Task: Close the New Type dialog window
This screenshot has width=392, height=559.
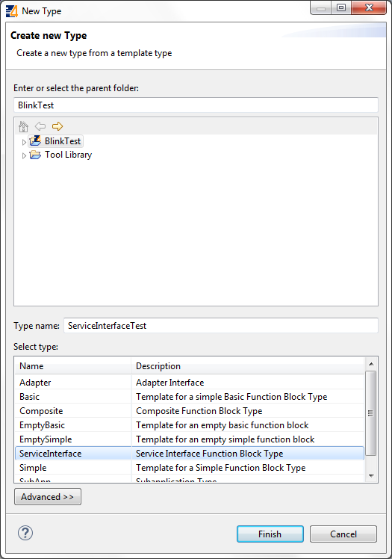Action: point(369,7)
